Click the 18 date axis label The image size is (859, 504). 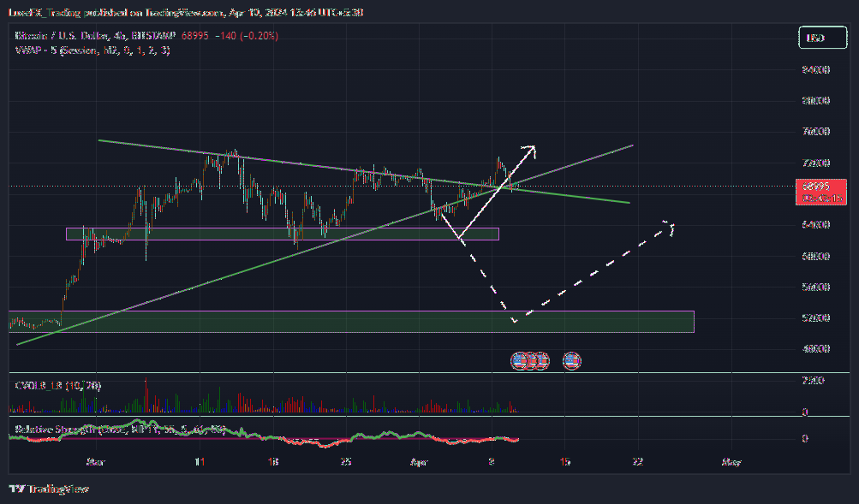tap(273, 462)
